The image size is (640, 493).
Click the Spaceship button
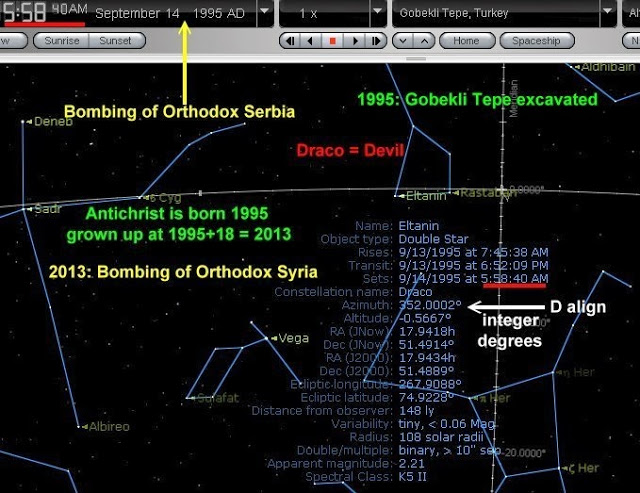click(x=536, y=41)
